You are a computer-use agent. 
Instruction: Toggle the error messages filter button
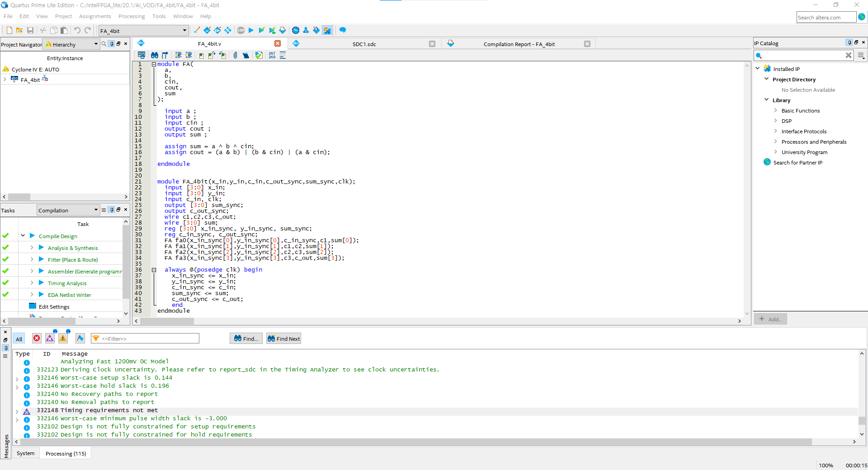37,338
